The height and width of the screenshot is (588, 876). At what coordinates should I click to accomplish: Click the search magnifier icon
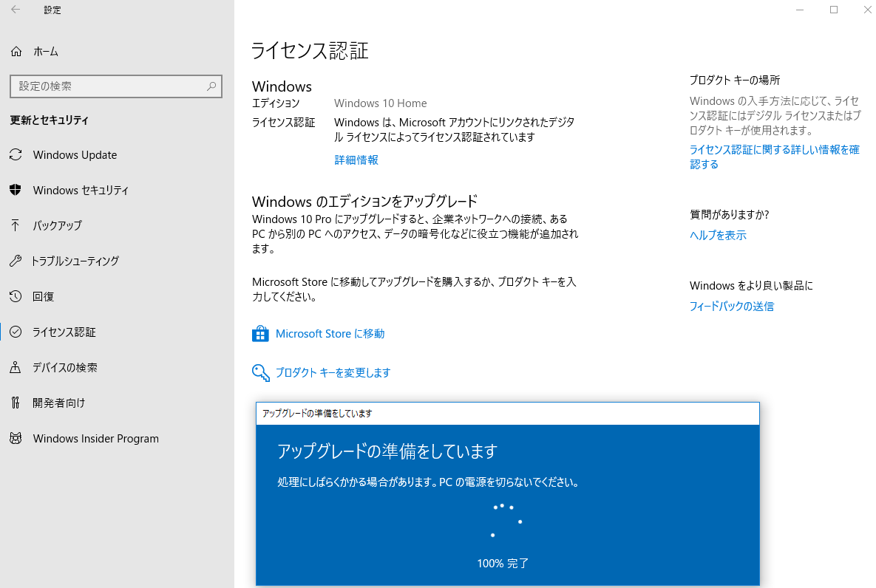coord(211,86)
